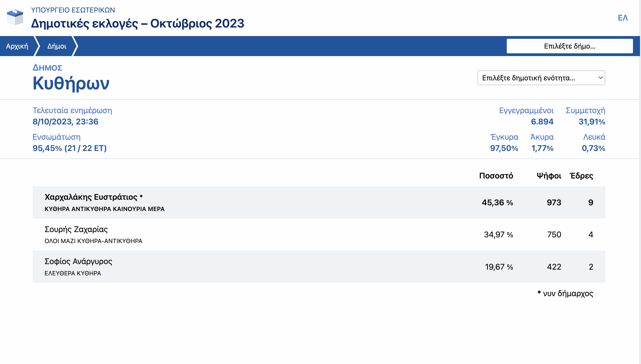Viewport: 641px width, 364px height.
Task: Click the Δημοτικές εκλογές page title
Action: 137,24
